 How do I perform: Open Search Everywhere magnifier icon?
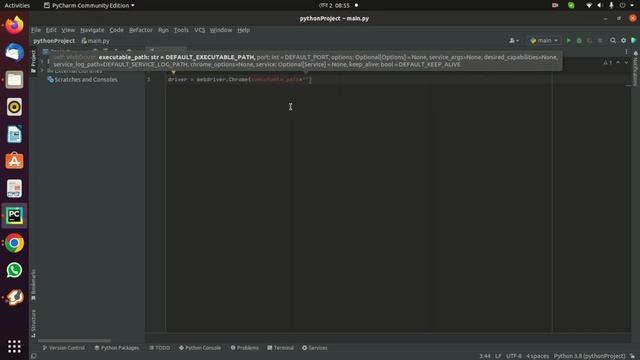click(613, 40)
